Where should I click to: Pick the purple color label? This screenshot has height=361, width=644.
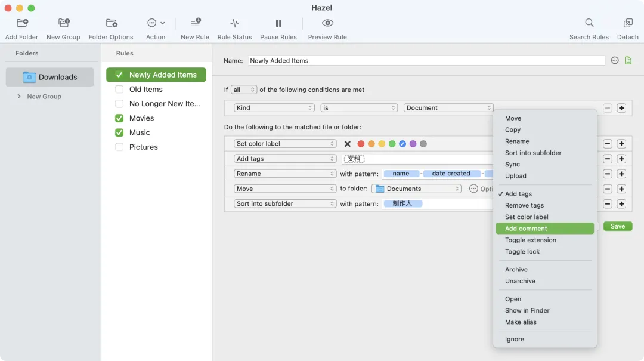tap(413, 144)
